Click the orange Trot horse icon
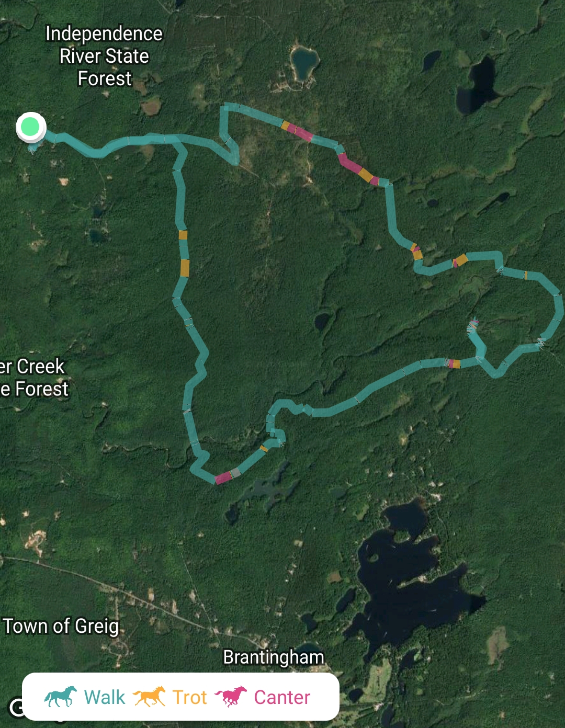Viewport: 565px width, 728px height. (149, 697)
